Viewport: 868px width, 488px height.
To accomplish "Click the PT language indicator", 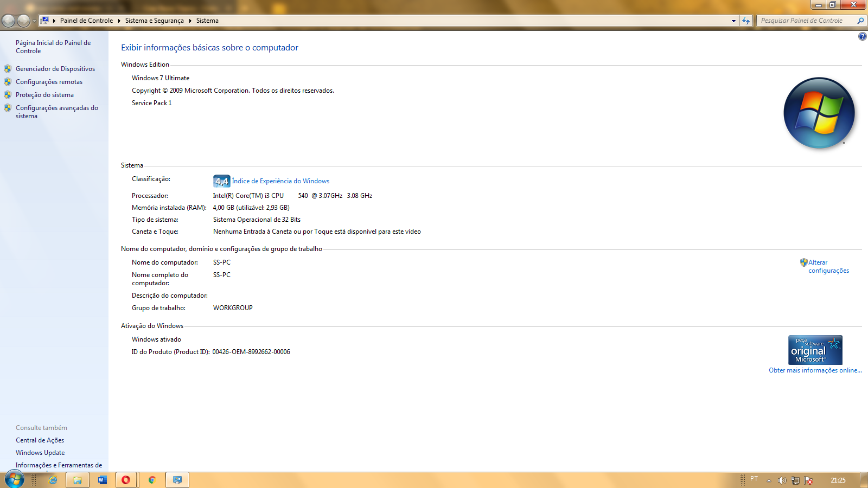I will point(754,479).
